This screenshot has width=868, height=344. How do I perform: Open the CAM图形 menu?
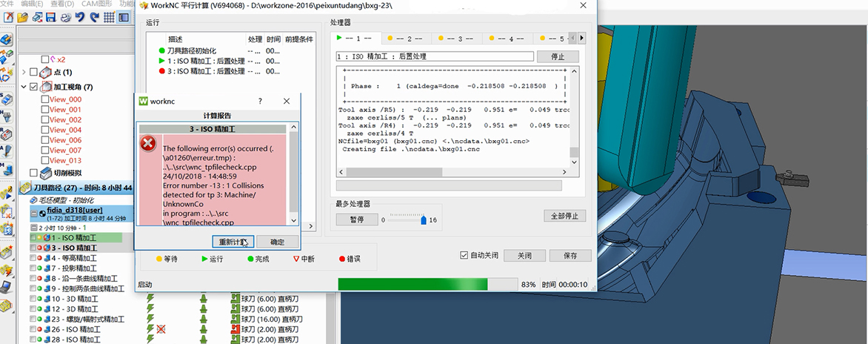(x=98, y=4)
